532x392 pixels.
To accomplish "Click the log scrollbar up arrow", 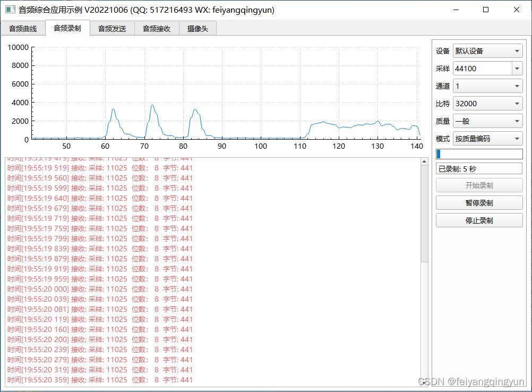I will (424, 161).
